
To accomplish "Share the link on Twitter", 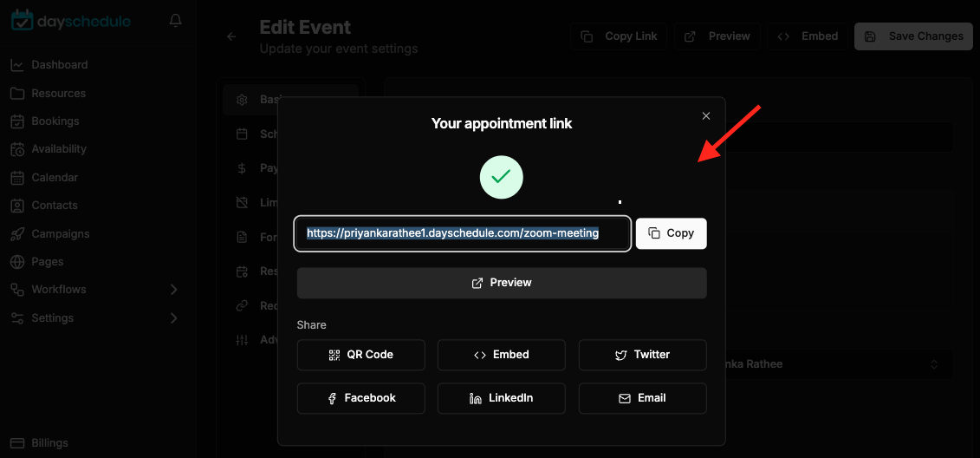I will pyautogui.click(x=642, y=355).
